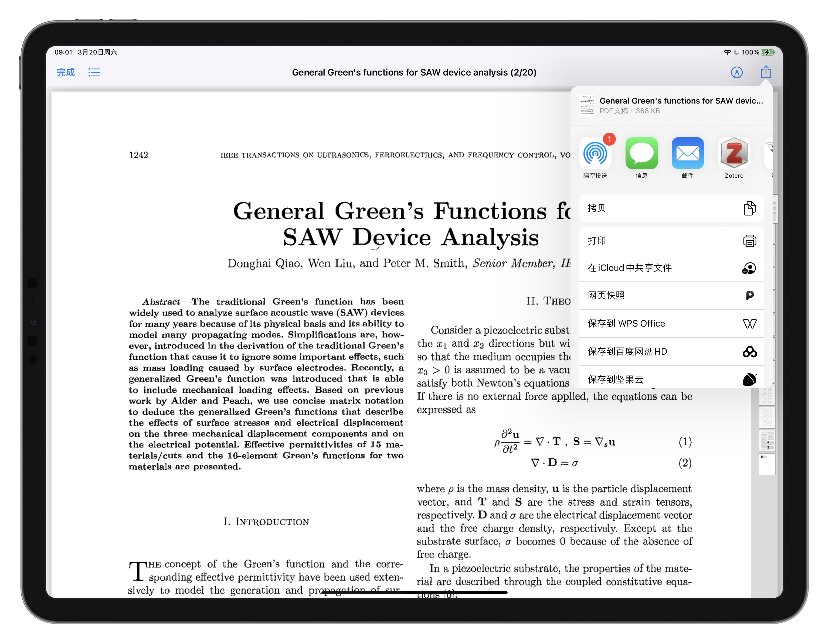829x644 pixels.
Task: Tap the Nutstore nut icon
Action: tap(749, 379)
